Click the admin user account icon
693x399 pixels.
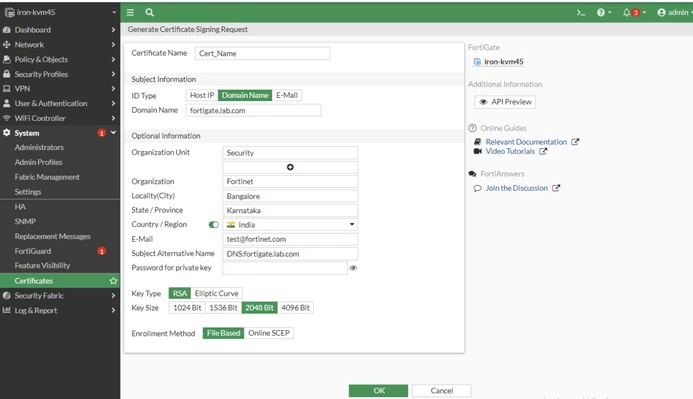(661, 12)
